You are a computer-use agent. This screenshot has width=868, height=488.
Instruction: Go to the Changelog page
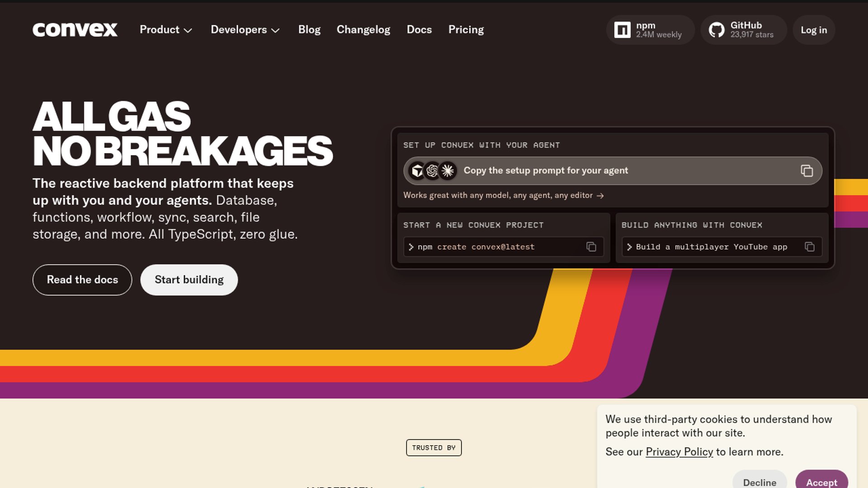(x=363, y=30)
